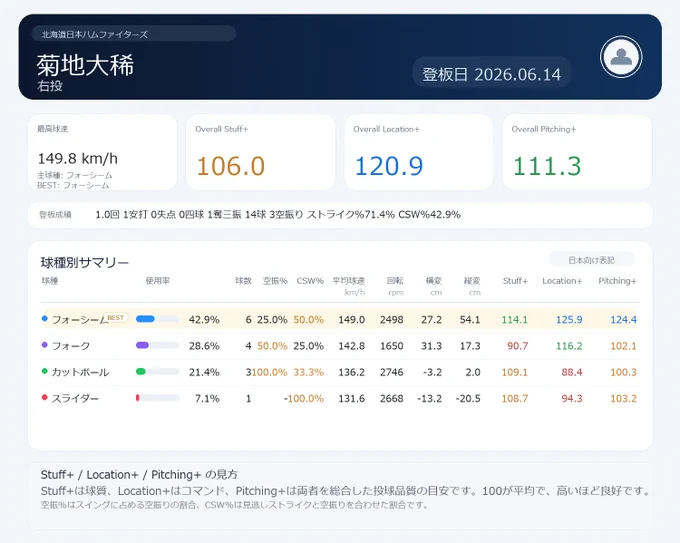Select the スライダー pitch row name

pyautogui.click(x=75, y=399)
